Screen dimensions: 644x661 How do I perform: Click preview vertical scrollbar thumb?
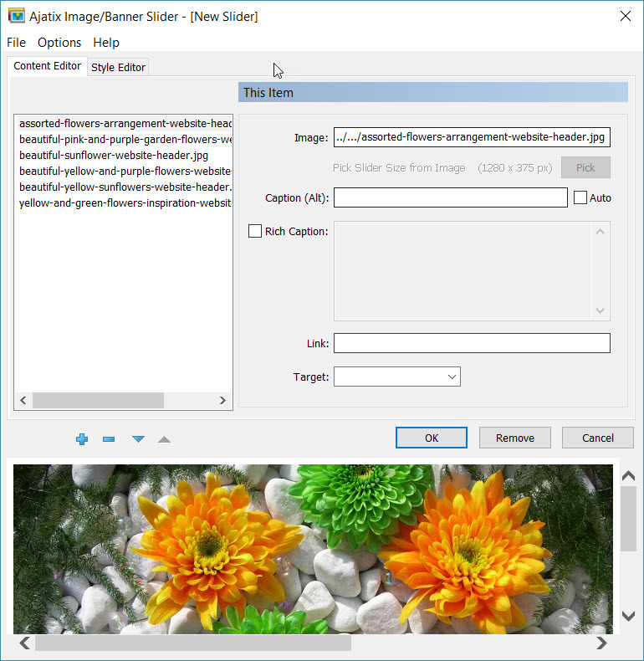[628, 519]
